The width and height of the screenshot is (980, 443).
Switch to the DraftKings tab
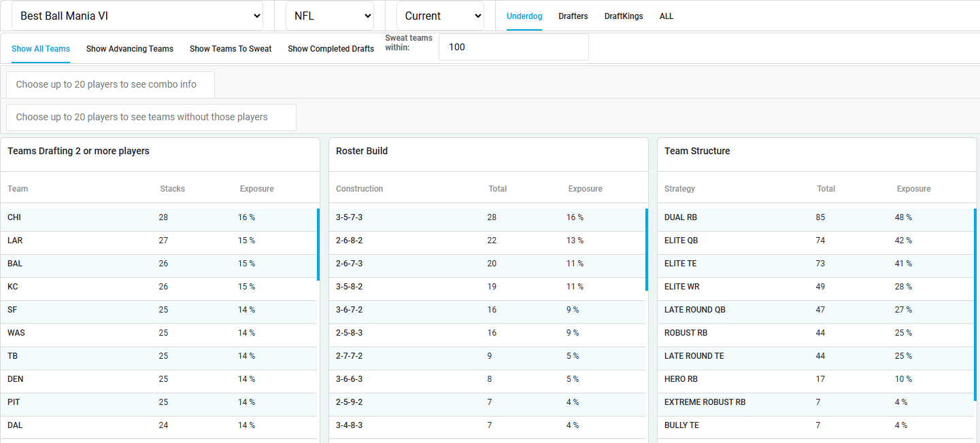tap(623, 16)
